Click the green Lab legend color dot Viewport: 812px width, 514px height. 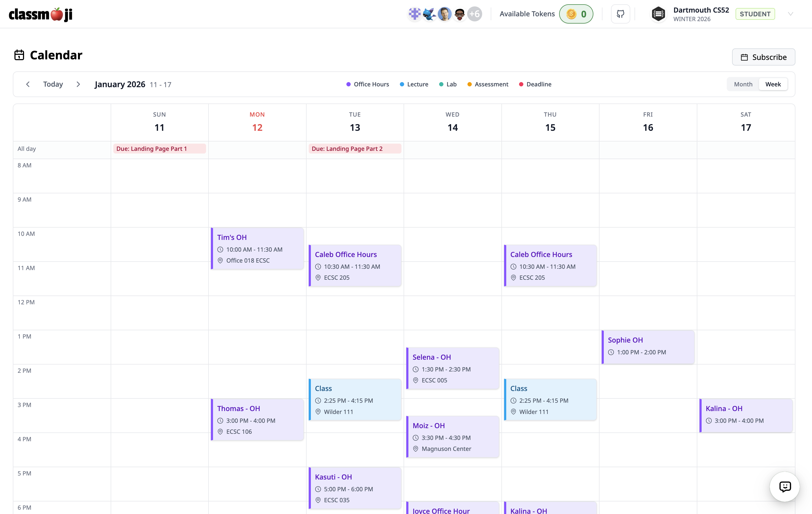[x=441, y=84]
